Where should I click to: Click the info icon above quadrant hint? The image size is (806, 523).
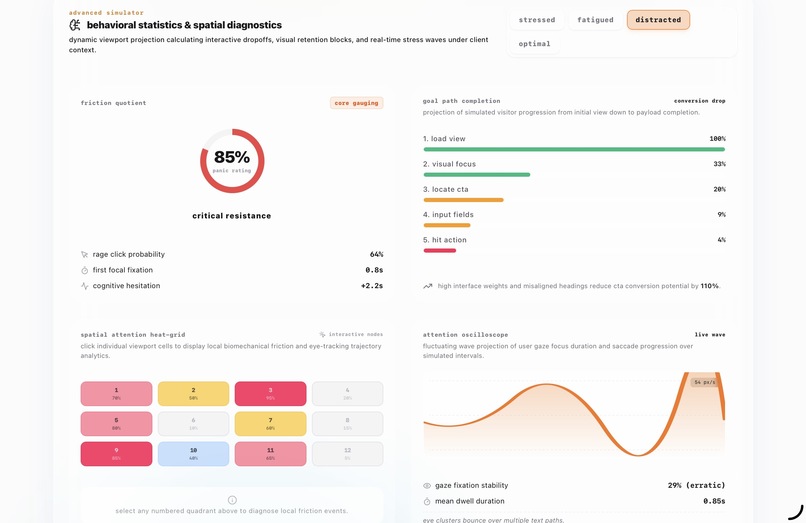coord(232,500)
